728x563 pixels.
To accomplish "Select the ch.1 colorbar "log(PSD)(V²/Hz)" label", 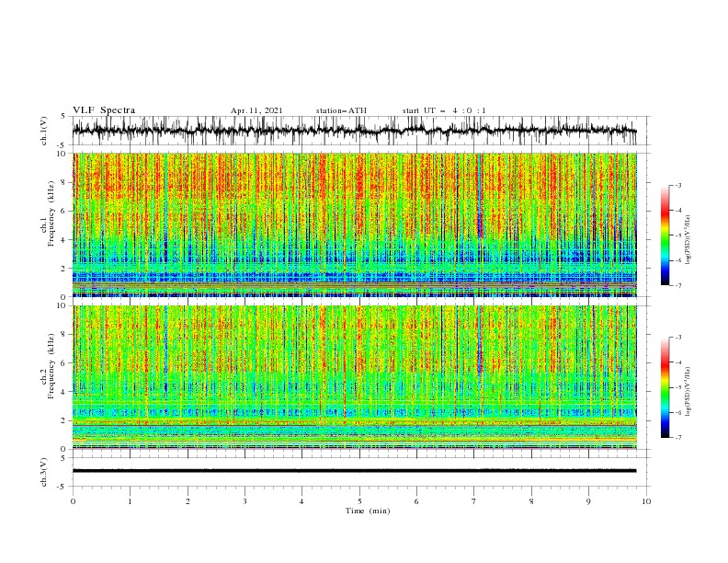I will pyautogui.click(x=688, y=240).
